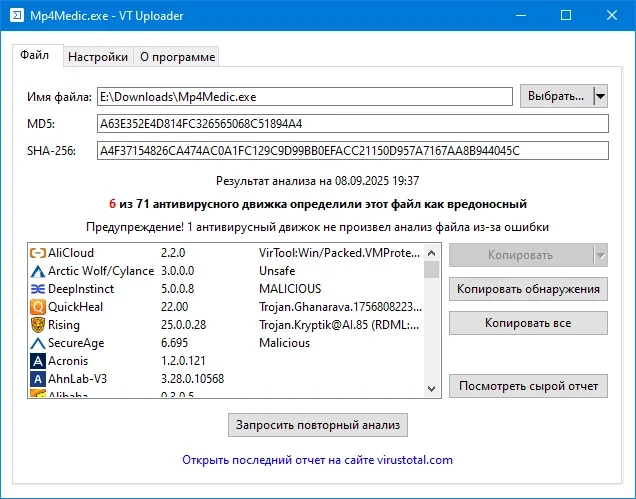Click VirTool:Win/Packed.VMProte... detection text
The height and width of the screenshot is (499, 636).
click(x=340, y=253)
